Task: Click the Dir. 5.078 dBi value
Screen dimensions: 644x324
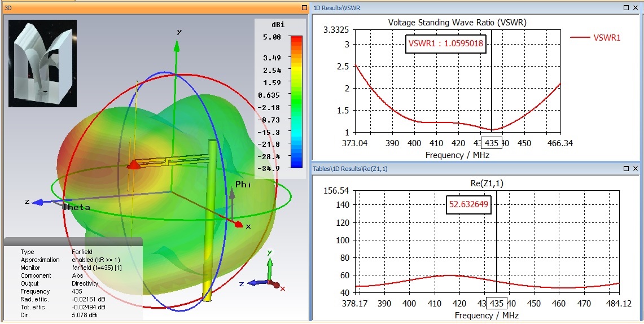Action: (x=85, y=315)
